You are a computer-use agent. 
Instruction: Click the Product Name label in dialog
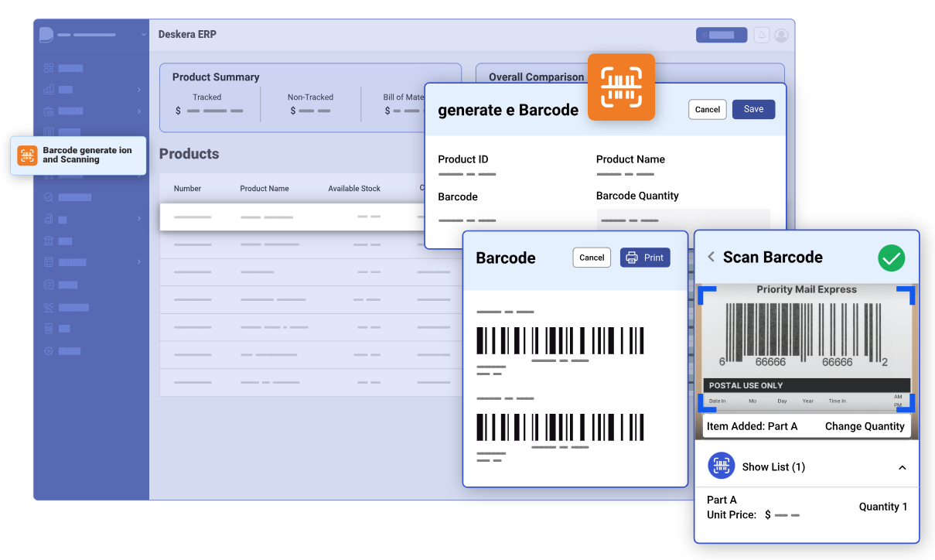point(630,159)
